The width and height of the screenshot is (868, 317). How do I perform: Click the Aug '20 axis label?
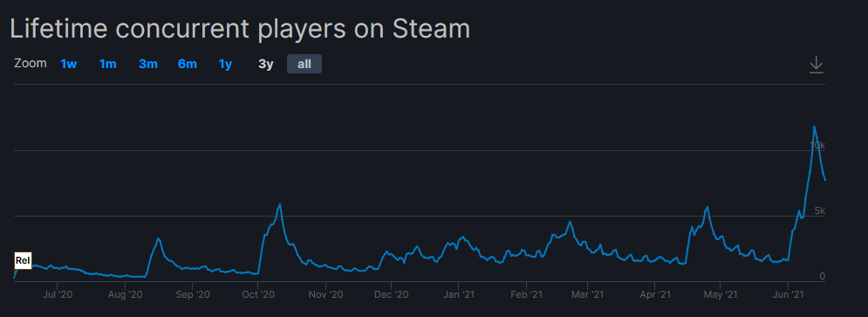coord(126,294)
